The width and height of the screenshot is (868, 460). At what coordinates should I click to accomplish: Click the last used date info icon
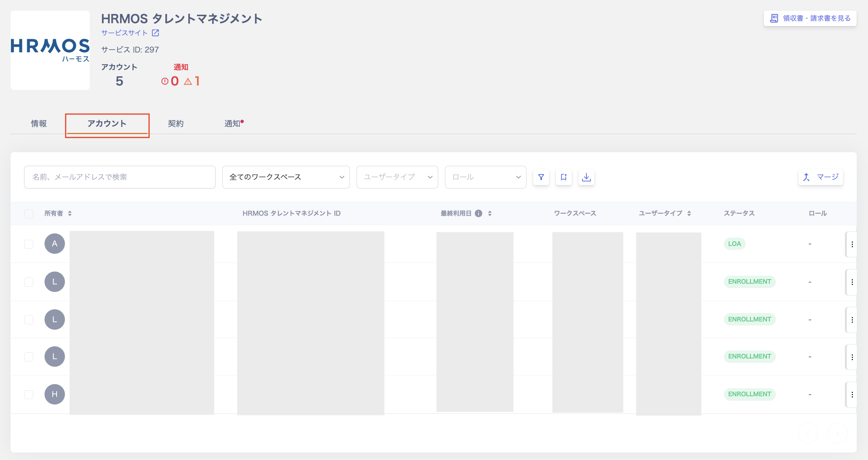(x=479, y=213)
